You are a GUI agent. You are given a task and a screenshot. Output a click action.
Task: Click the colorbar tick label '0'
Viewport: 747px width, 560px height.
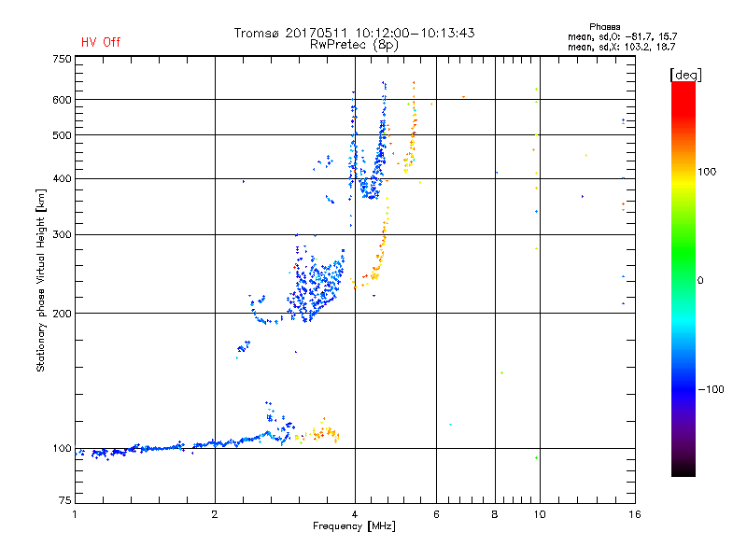700,281
